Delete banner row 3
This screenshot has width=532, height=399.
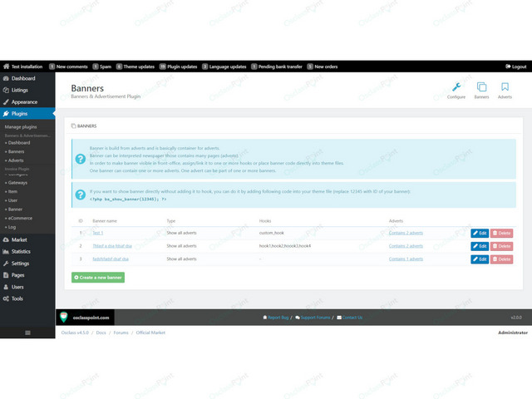click(x=501, y=259)
